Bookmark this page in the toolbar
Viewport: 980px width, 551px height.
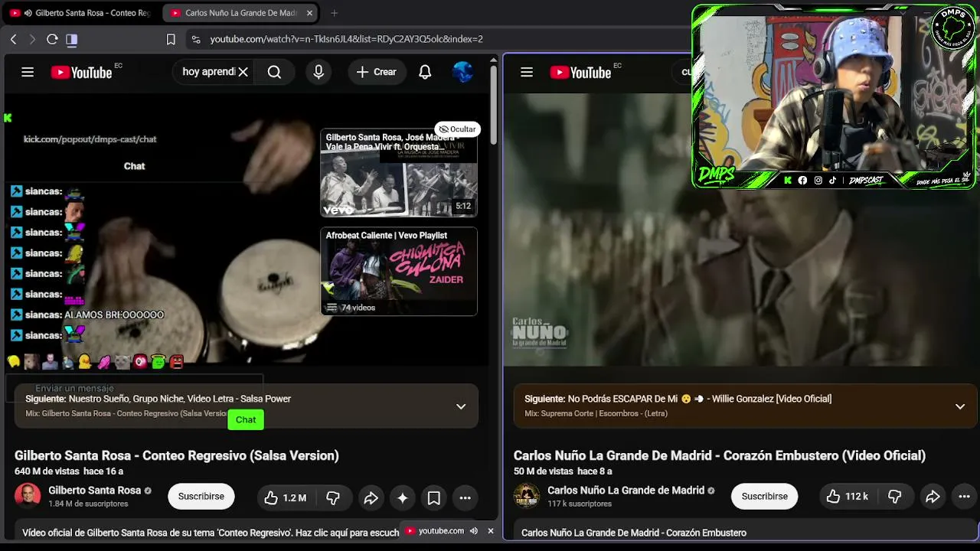171,39
